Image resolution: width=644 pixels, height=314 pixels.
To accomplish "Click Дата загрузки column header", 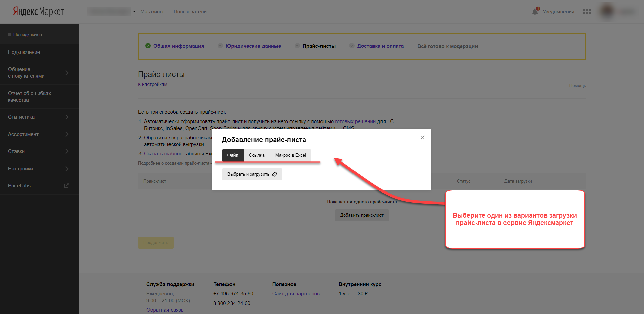I will (x=518, y=181).
